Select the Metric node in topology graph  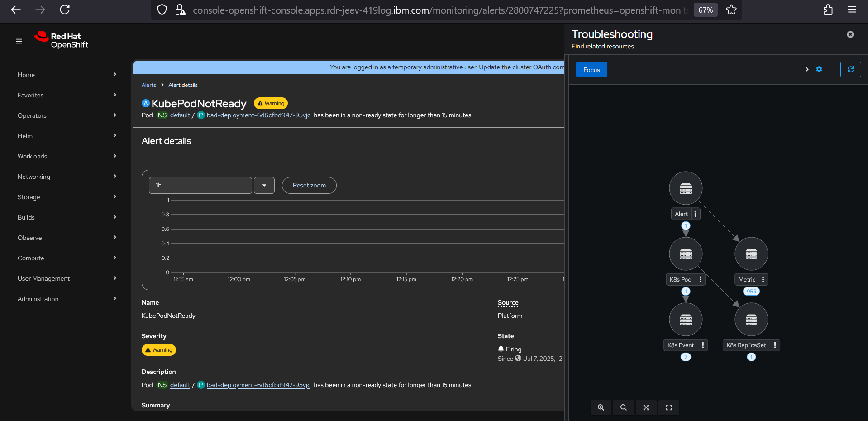[x=751, y=254]
